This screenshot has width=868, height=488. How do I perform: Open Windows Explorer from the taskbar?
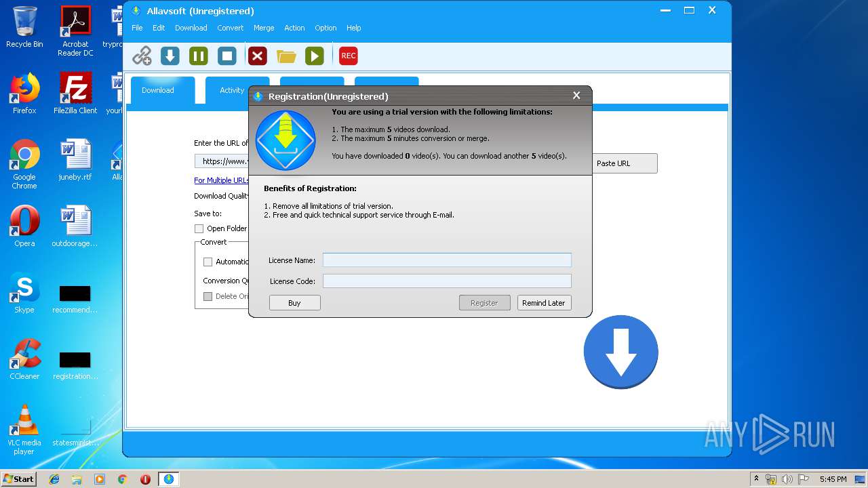point(77,479)
